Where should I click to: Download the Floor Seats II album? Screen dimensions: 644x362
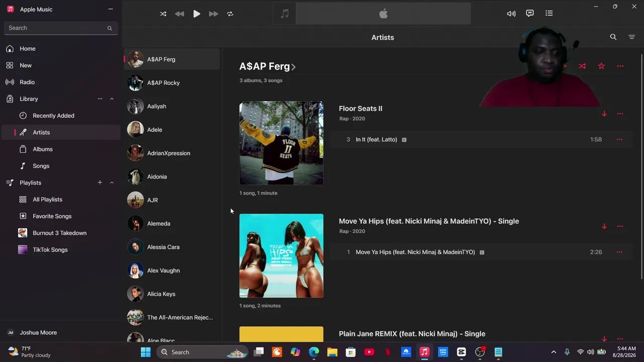click(604, 114)
